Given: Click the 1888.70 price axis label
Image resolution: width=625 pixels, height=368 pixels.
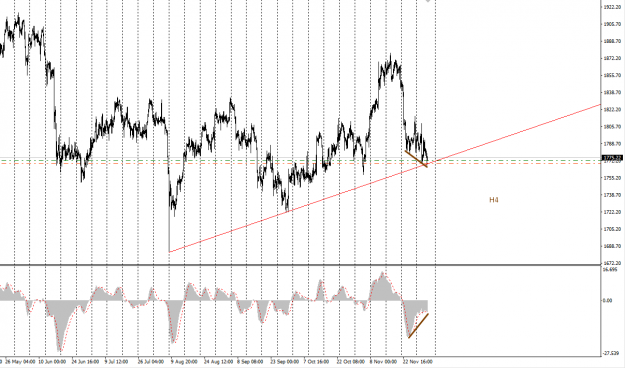Looking at the screenshot, I should (x=613, y=41).
